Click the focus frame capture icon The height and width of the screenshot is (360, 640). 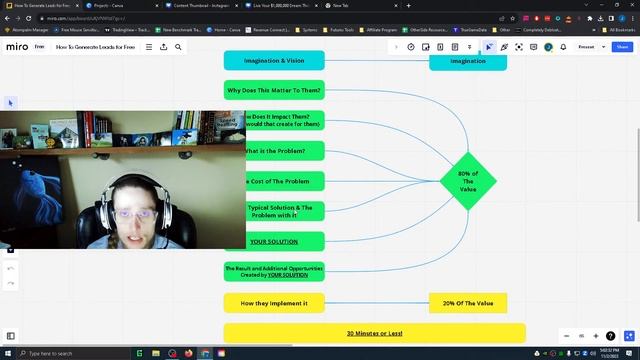point(519,47)
